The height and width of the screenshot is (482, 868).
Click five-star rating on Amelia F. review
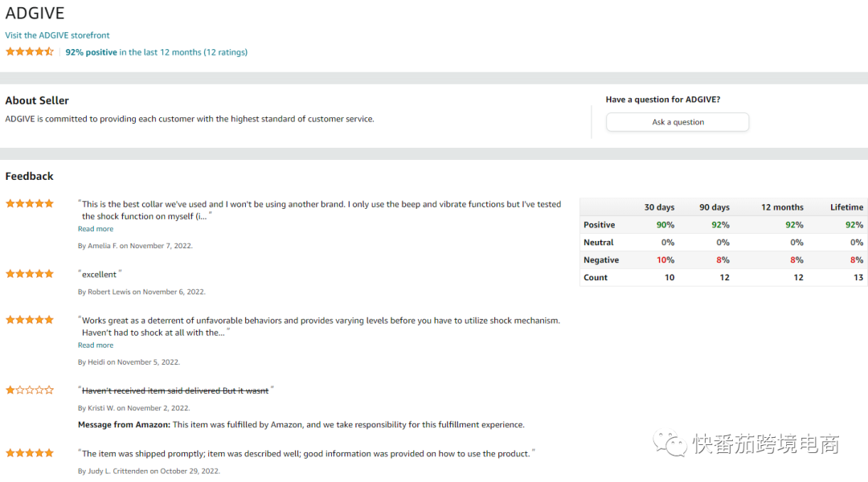pos(30,203)
